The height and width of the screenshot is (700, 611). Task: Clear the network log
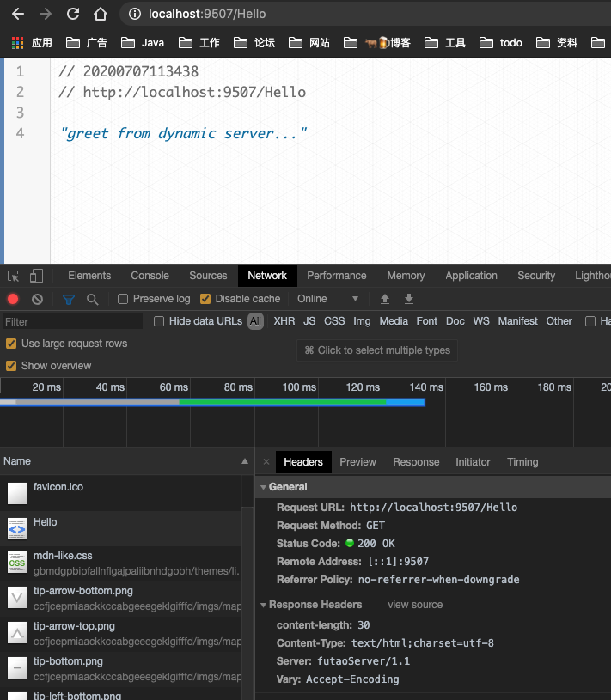coord(37,299)
